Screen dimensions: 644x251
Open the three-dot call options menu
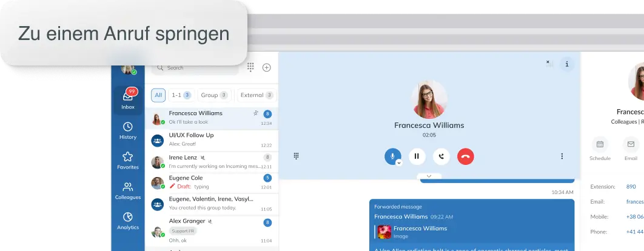click(562, 156)
